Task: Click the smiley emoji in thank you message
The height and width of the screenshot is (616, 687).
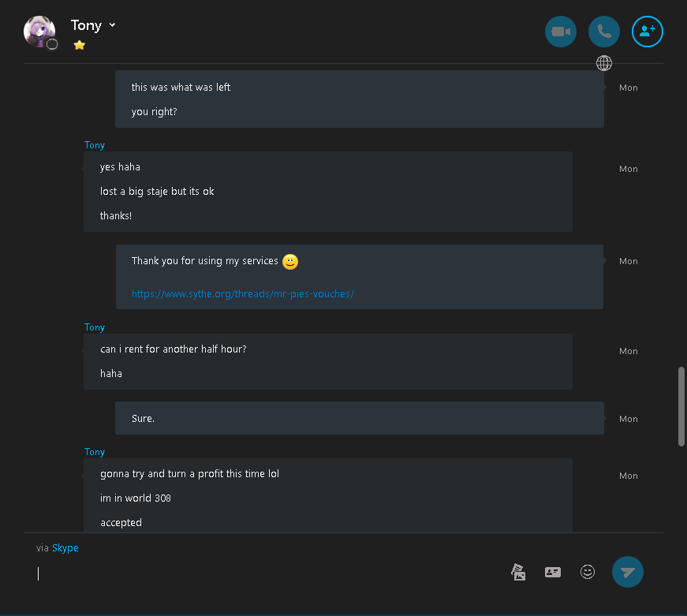Action: (290, 262)
